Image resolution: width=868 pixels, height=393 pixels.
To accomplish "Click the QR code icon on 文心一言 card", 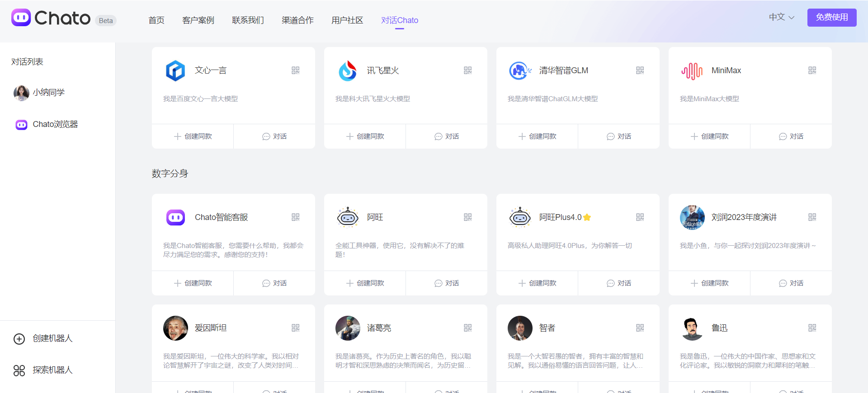I will tap(296, 70).
